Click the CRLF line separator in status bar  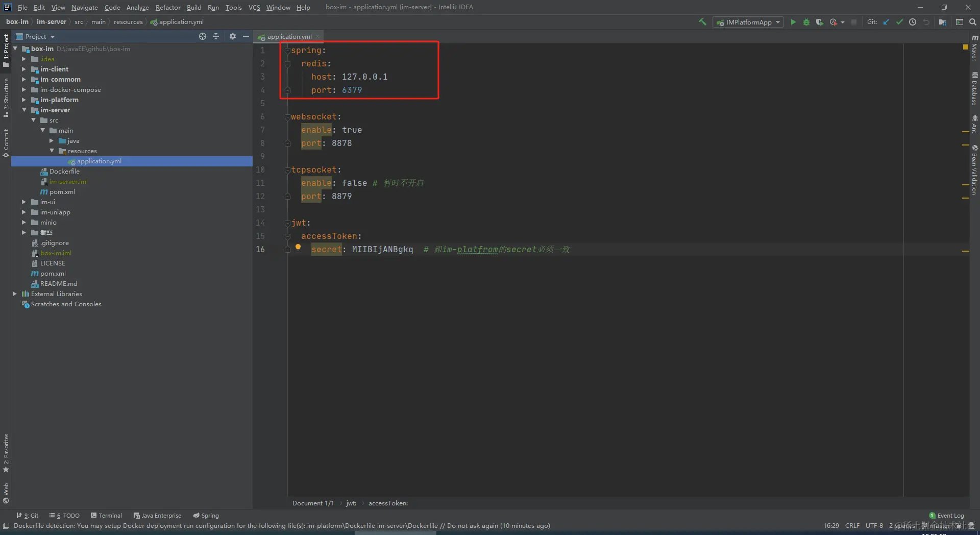pos(852,525)
